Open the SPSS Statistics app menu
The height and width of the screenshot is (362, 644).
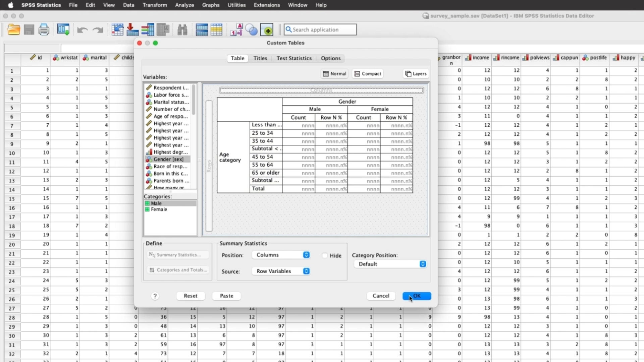click(41, 5)
